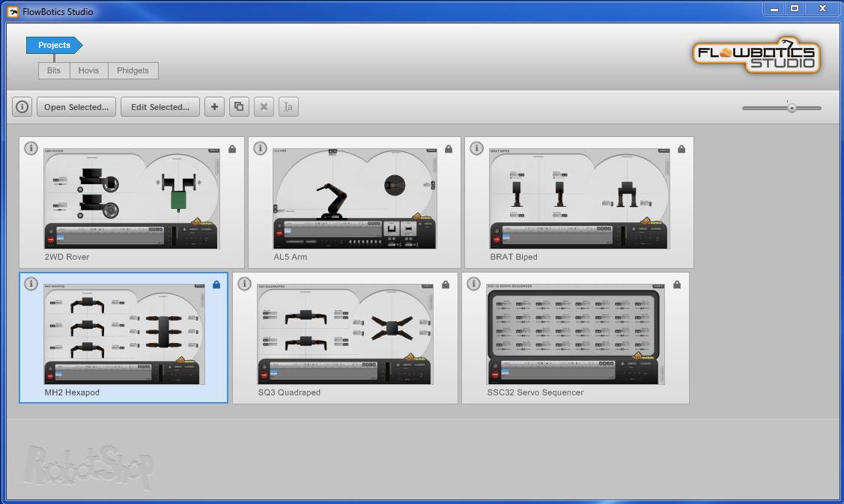This screenshot has height=504, width=844.
Task: Open info for the 2WD Rover project
Action: 31,148
